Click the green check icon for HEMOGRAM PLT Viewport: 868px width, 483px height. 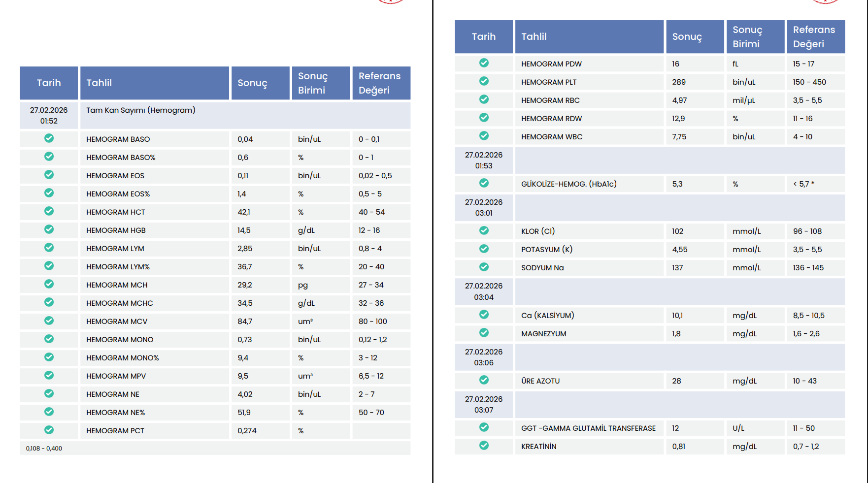click(484, 81)
